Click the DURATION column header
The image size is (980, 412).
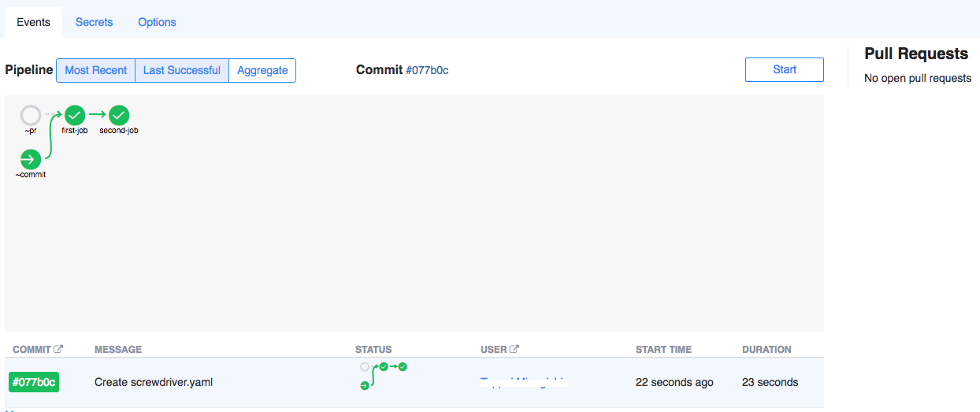[767, 349]
